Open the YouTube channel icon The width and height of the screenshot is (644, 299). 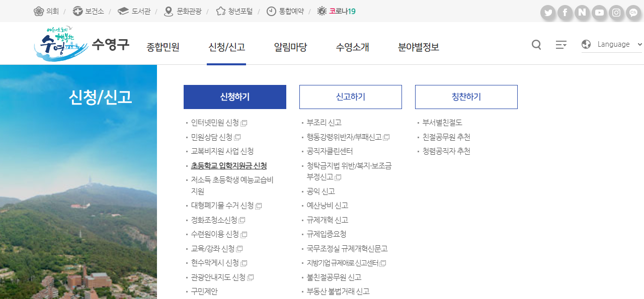(599, 13)
